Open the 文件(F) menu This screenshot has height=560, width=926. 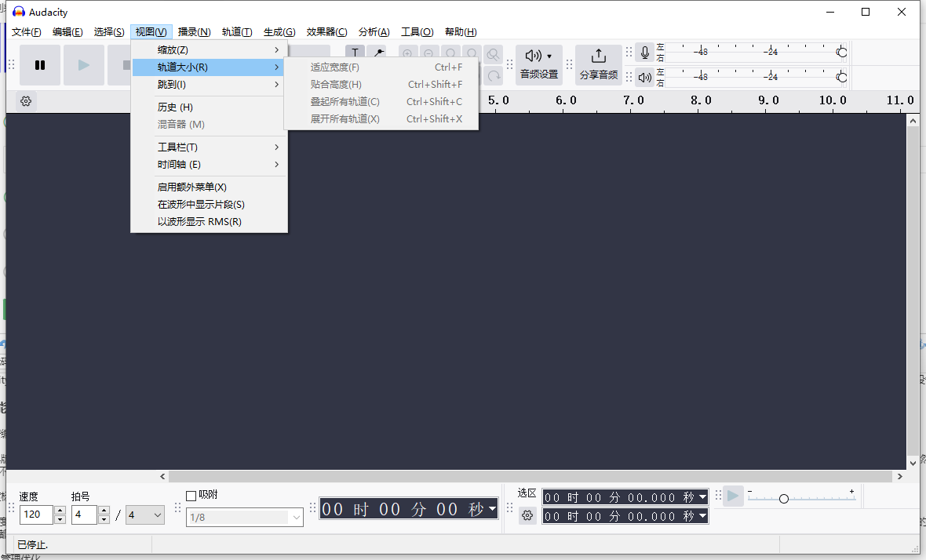(27, 32)
